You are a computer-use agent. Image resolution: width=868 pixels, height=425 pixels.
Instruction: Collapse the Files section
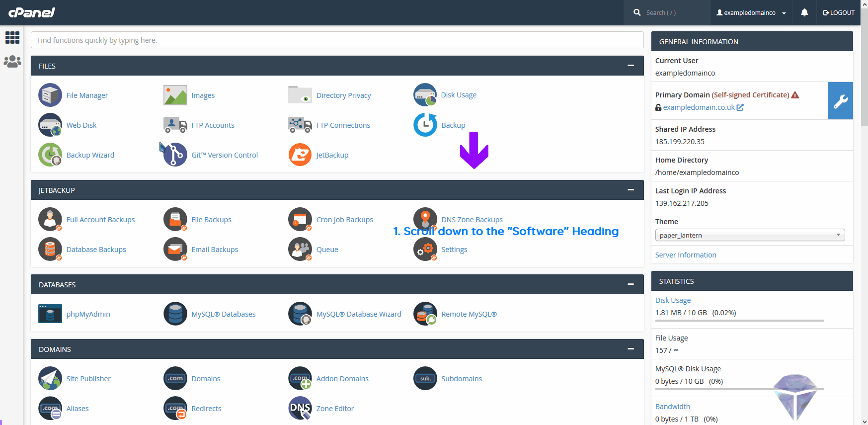[631, 66]
